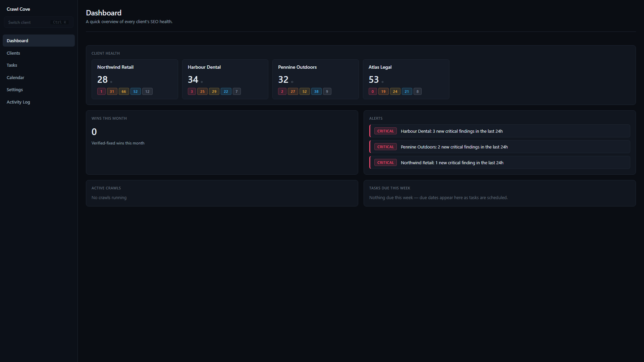Click Pennine Outdoors' orange badge showing 27
The width and height of the screenshot is (644, 362).
[293, 92]
